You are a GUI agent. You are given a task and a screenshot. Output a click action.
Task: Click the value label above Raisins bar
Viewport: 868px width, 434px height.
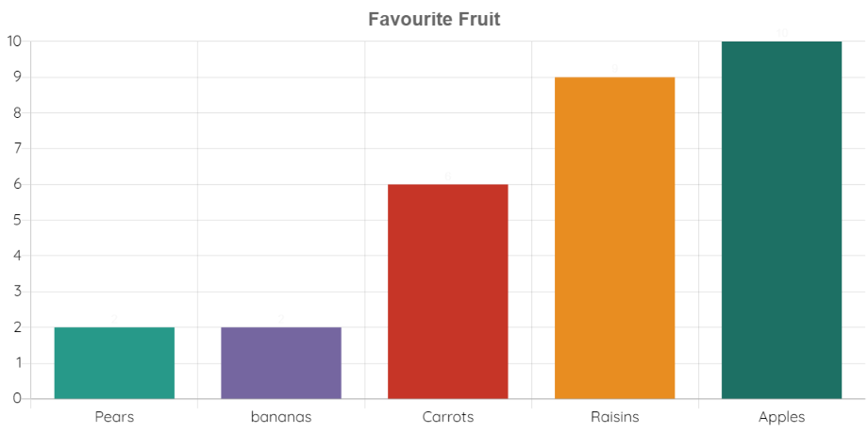coord(615,69)
